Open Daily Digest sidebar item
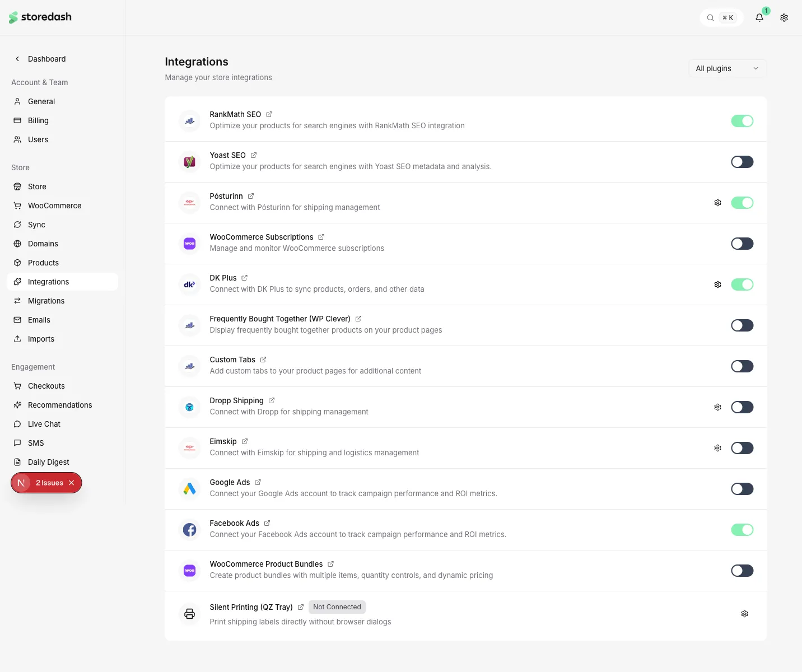This screenshot has width=802, height=672. tap(63, 462)
